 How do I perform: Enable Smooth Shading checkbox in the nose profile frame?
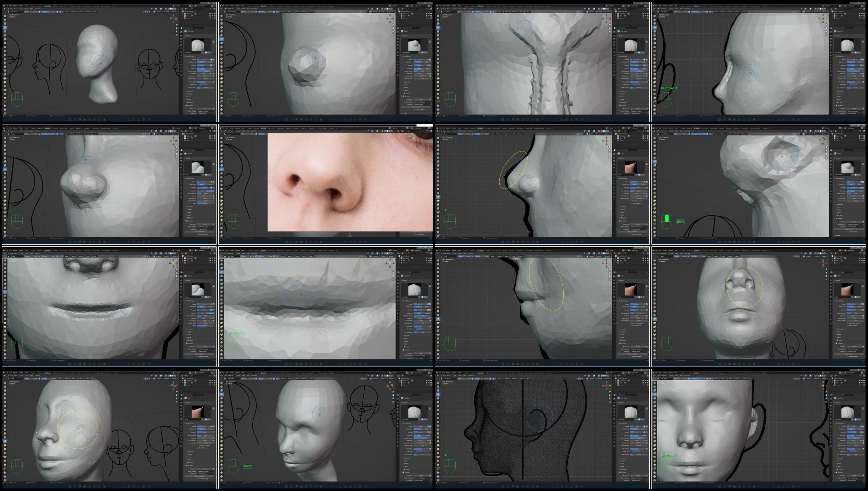pyautogui.click(x=631, y=234)
